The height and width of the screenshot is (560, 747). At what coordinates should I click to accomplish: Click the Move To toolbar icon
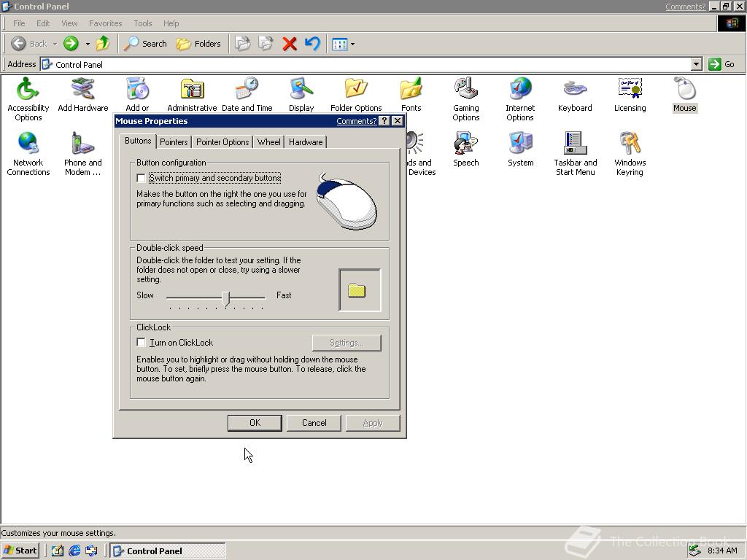242,44
